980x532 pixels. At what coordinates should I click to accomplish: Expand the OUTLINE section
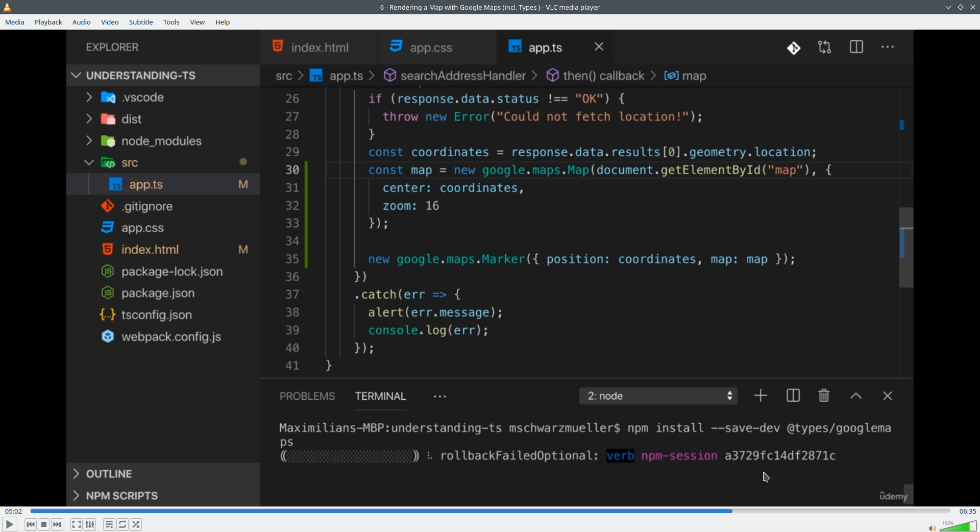coord(109,474)
